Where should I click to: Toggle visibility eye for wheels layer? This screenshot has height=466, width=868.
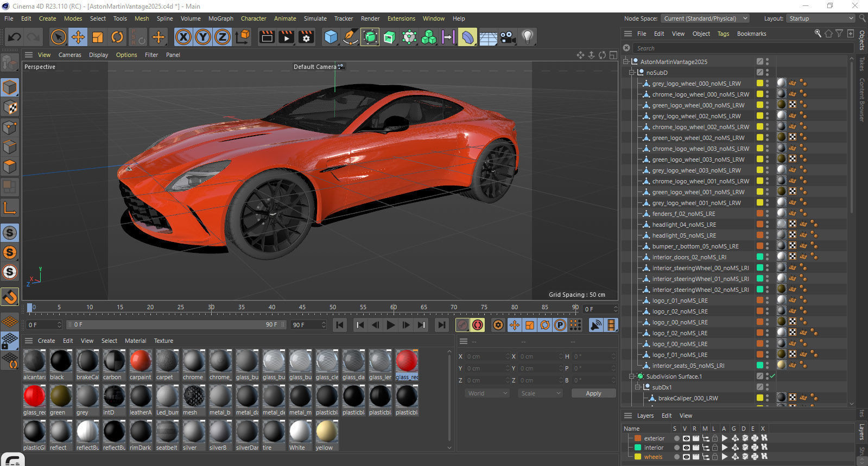tap(686, 457)
